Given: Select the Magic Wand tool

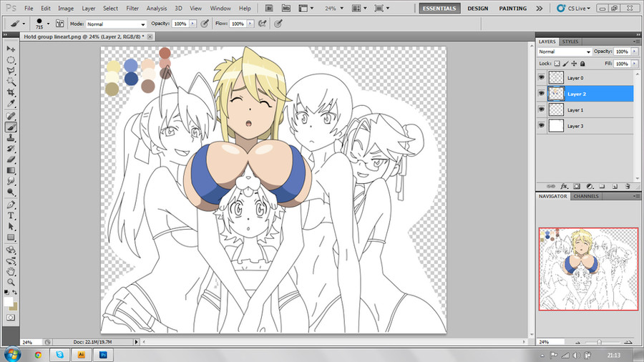Looking at the screenshot, I should 11,82.
